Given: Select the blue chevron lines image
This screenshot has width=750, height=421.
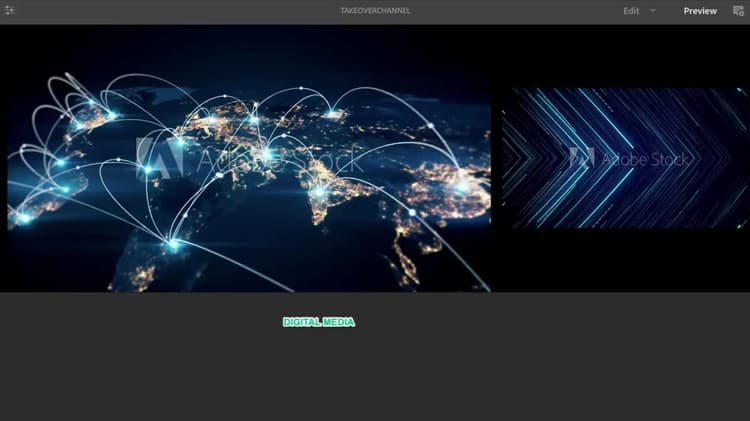Looking at the screenshot, I should [626, 158].
